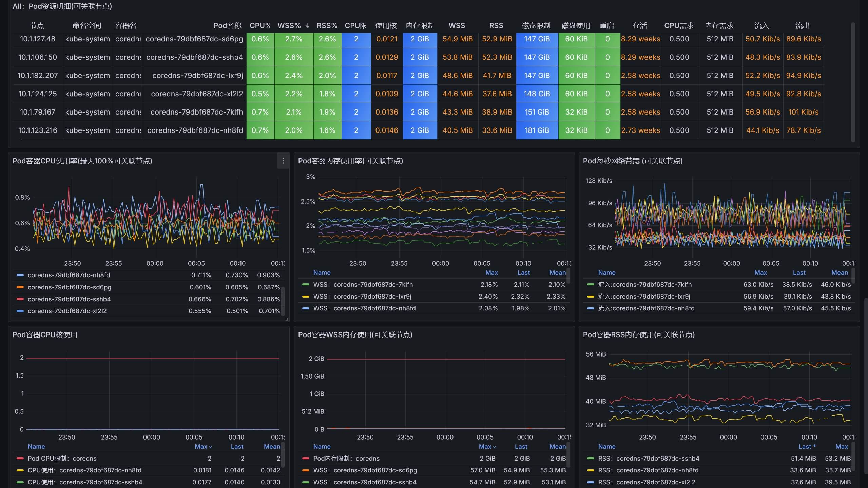The width and height of the screenshot is (868, 488).
Task: Click yellow series icon for 流入:coredns-79dbf687dc-lxr9j
Action: pyautogui.click(x=591, y=297)
